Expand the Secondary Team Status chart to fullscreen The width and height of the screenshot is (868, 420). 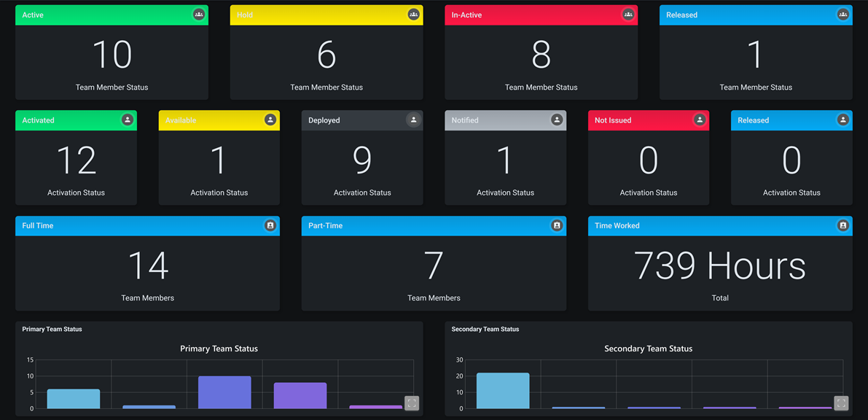pyautogui.click(x=841, y=402)
